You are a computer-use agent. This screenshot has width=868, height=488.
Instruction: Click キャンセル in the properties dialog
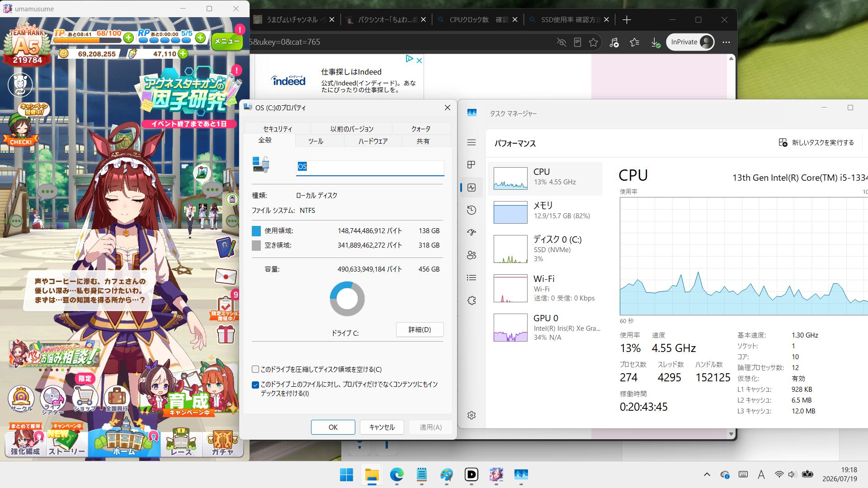(382, 427)
